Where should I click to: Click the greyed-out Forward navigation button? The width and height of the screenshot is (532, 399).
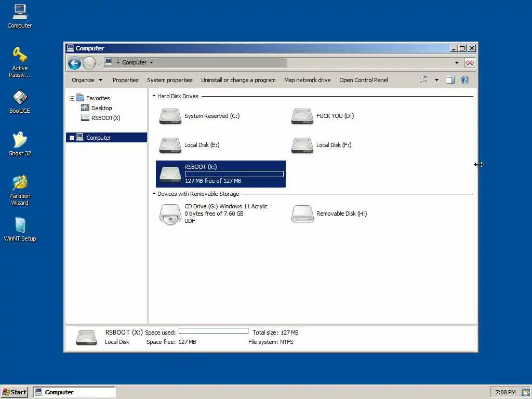coord(89,63)
